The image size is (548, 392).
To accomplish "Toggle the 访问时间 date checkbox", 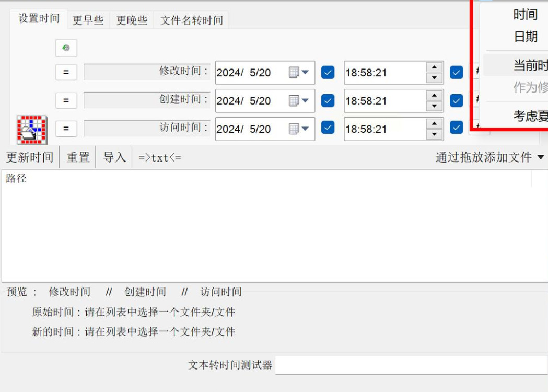I will click(x=328, y=128).
